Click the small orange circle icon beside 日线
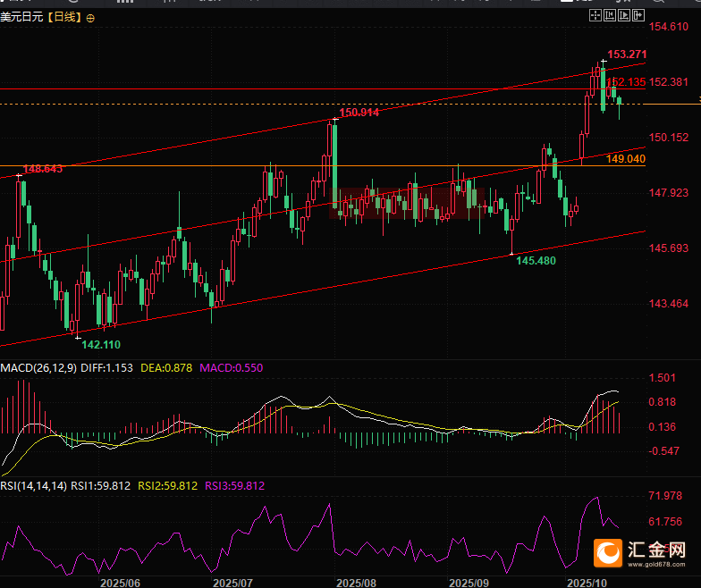 91,18
